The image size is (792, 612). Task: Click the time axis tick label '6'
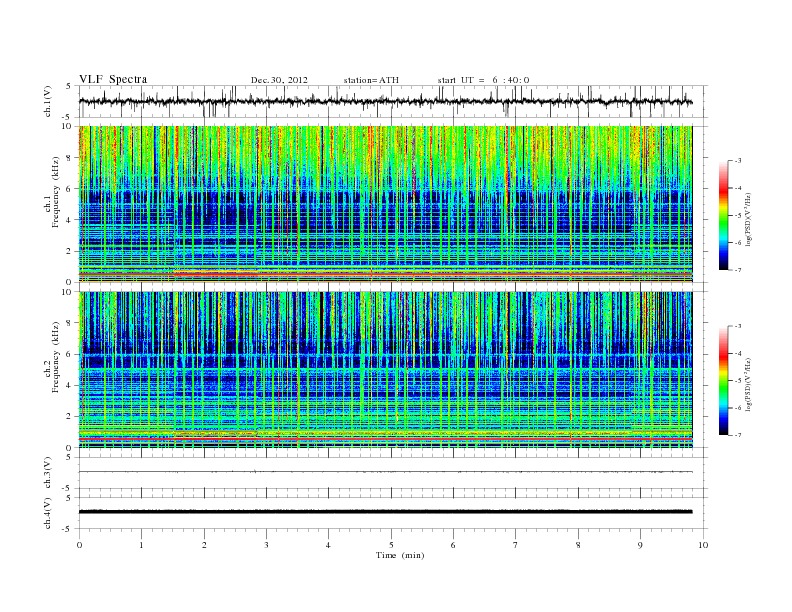click(453, 545)
